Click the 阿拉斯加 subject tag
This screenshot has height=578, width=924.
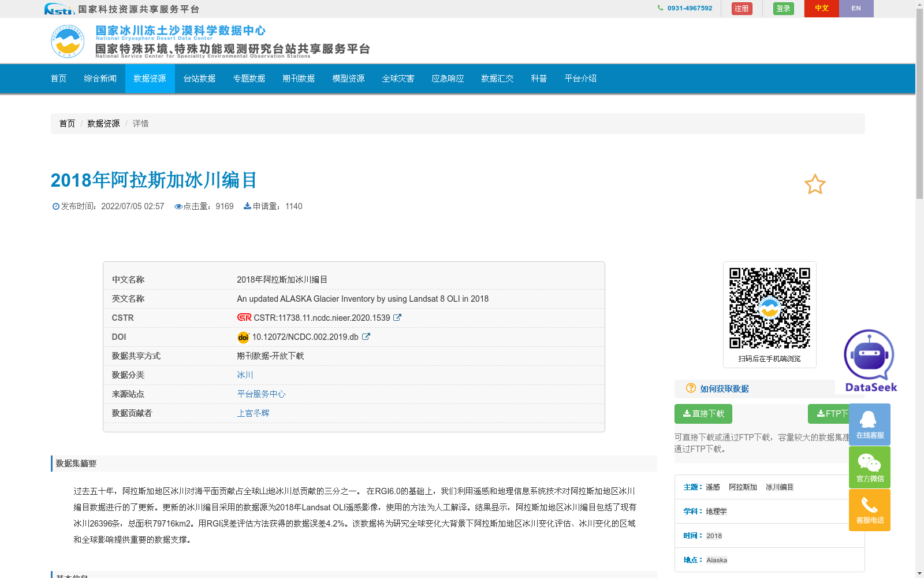point(743,487)
